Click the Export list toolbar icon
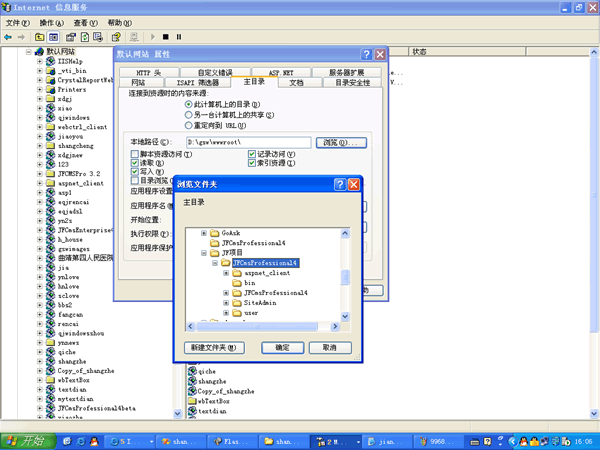Viewport: 600px width, 450px height. click(98, 37)
